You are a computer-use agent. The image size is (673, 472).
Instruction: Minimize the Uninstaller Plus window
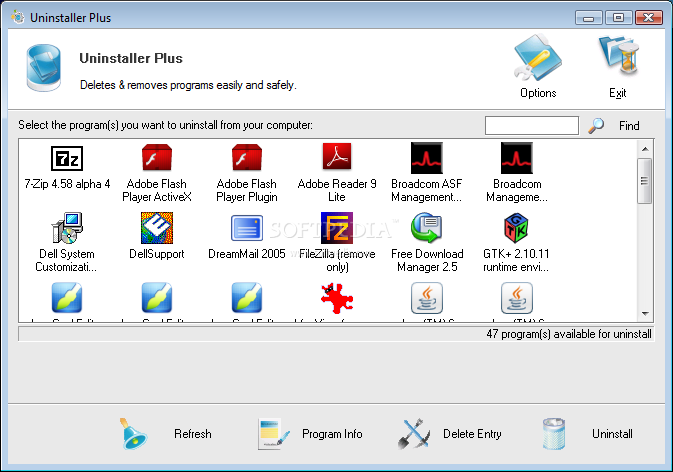[589, 17]
